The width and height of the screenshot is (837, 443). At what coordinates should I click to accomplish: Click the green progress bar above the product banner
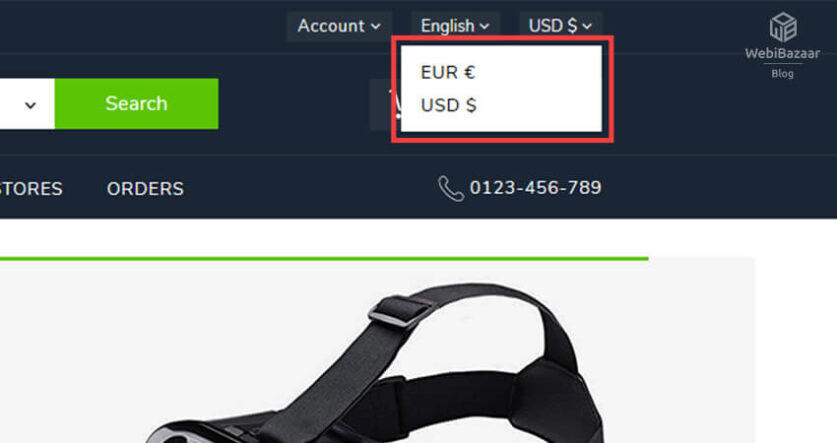tap(324, 259)
